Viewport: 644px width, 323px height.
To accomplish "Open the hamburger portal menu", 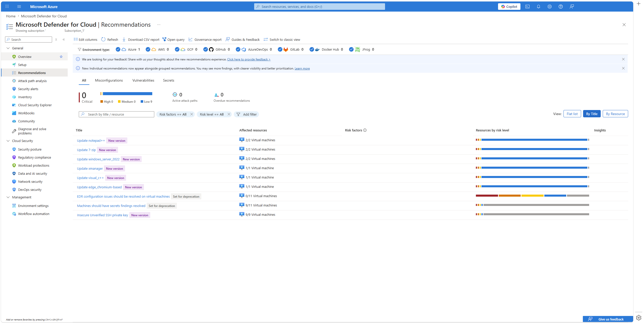I will pos(19,7).
